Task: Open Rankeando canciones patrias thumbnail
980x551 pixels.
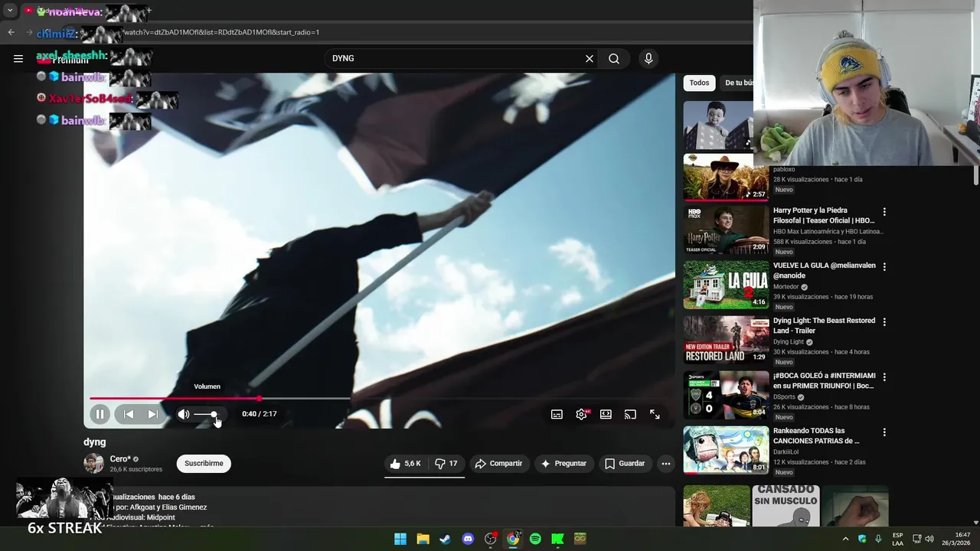Action: click(x=726, y=450)
